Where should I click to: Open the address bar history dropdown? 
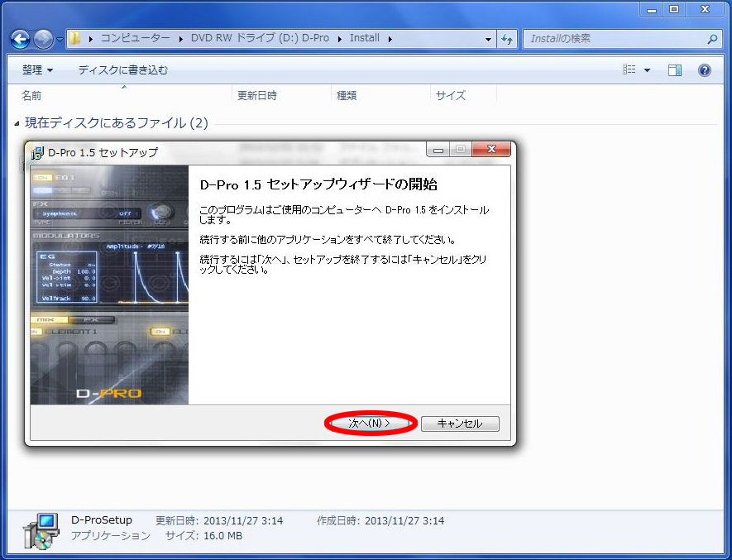click(x=488, y=39)
